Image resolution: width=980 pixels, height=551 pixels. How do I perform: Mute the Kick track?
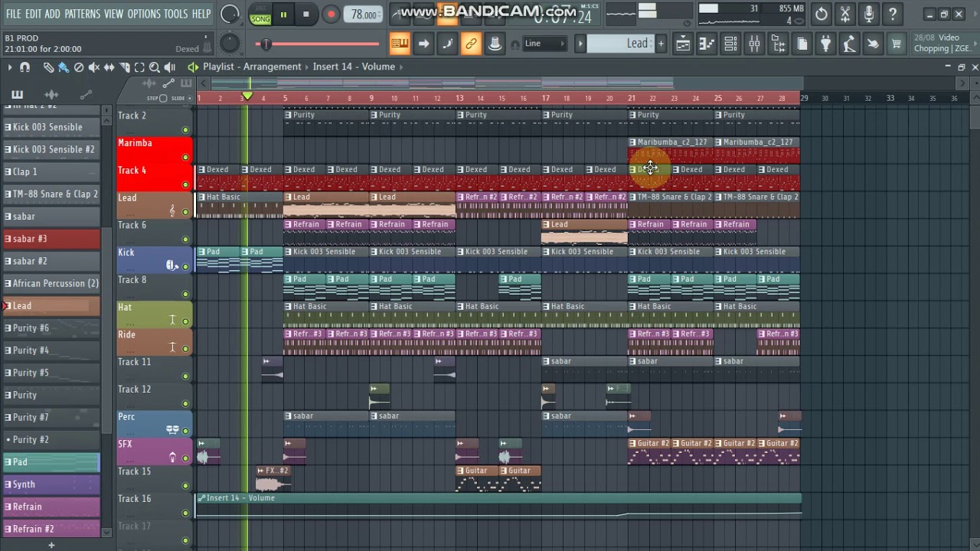pos(185,267)
